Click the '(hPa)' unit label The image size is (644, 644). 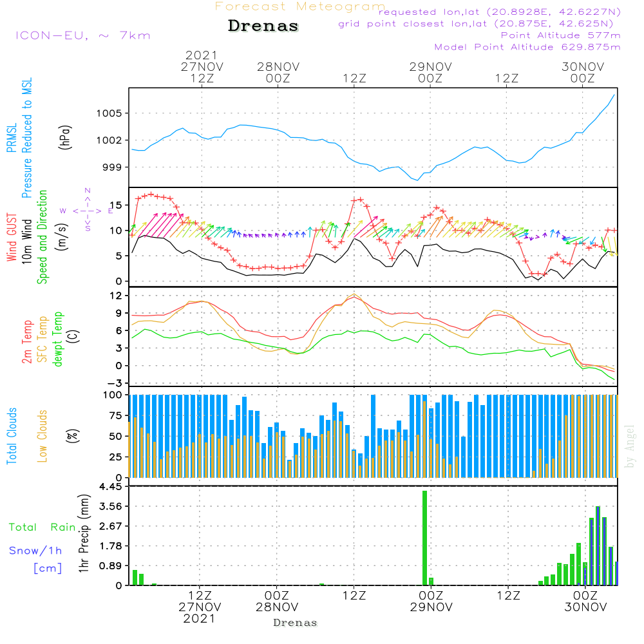click(x=65, y=137)
